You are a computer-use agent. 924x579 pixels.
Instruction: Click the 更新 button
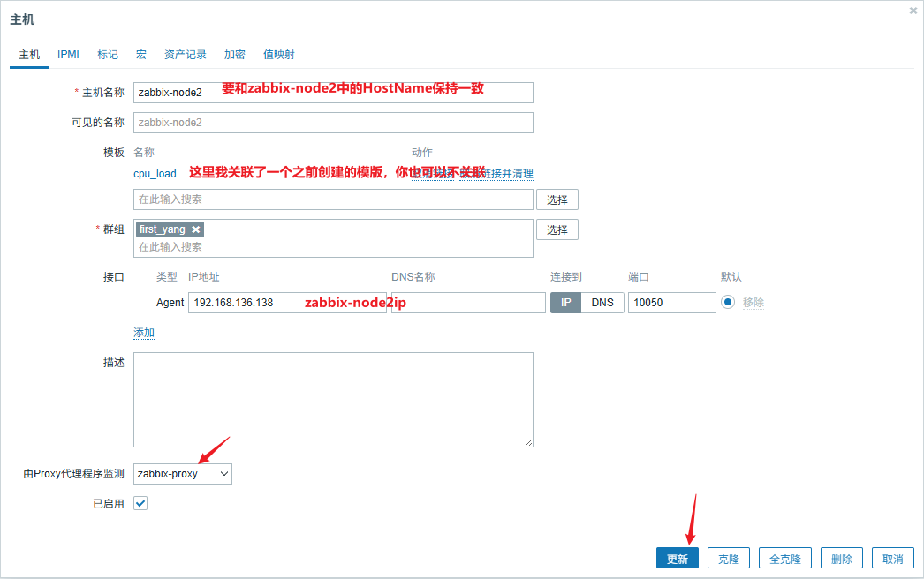677,559
